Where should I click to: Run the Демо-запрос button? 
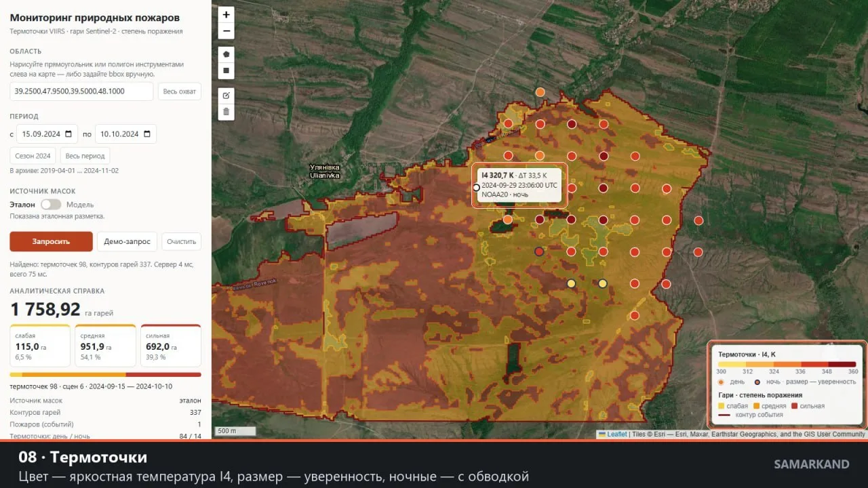coord(127,241)
